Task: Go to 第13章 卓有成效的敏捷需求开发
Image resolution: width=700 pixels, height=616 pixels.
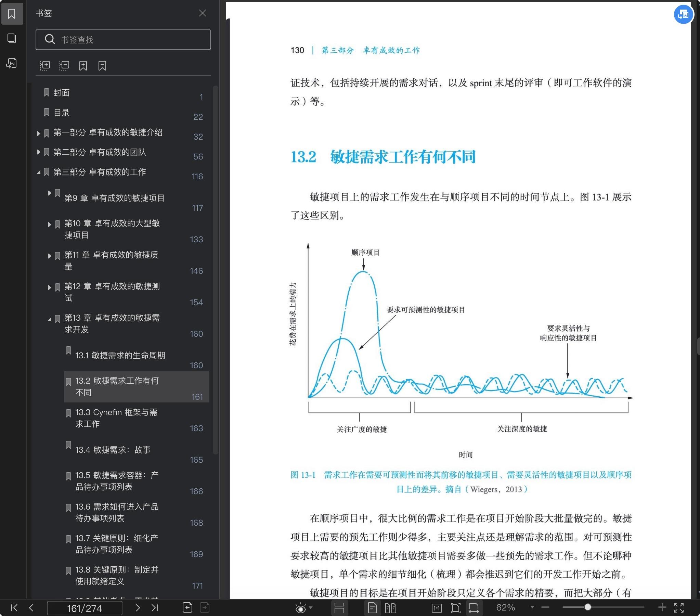Action: tap(112, 324)
